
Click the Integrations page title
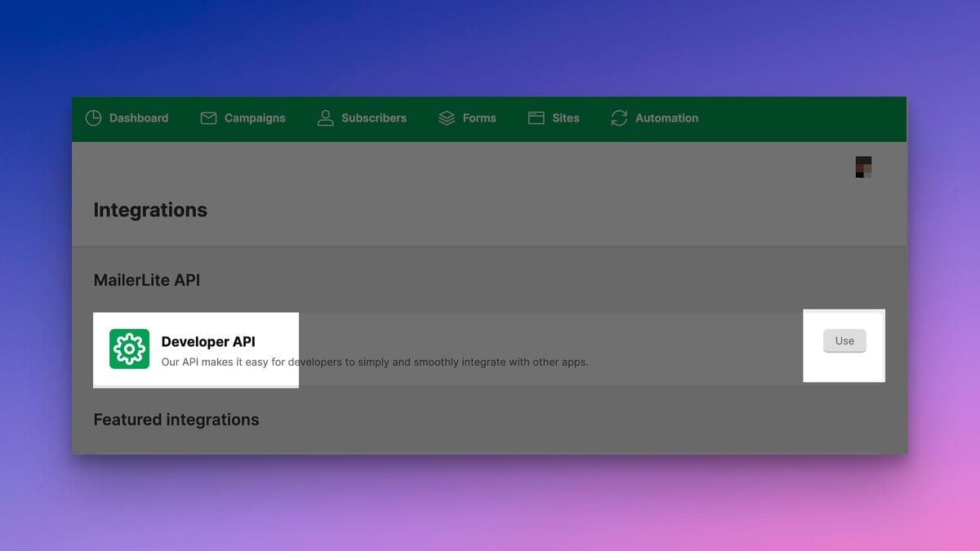[x=150, y=211]
